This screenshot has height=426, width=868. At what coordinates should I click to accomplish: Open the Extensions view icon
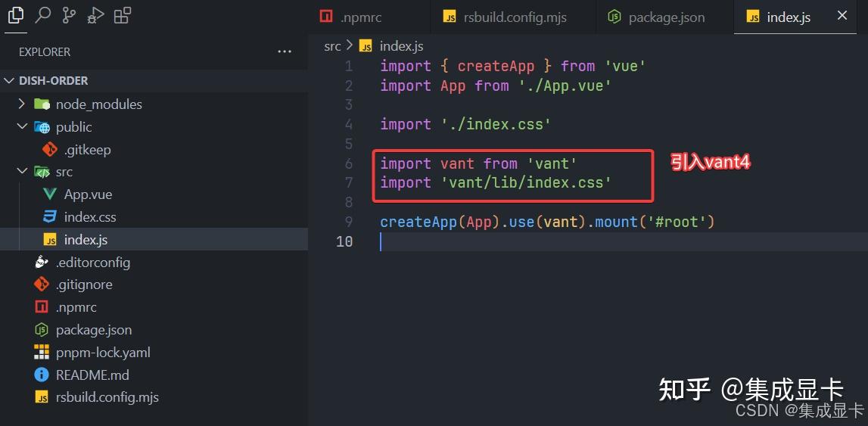point(122,15)
